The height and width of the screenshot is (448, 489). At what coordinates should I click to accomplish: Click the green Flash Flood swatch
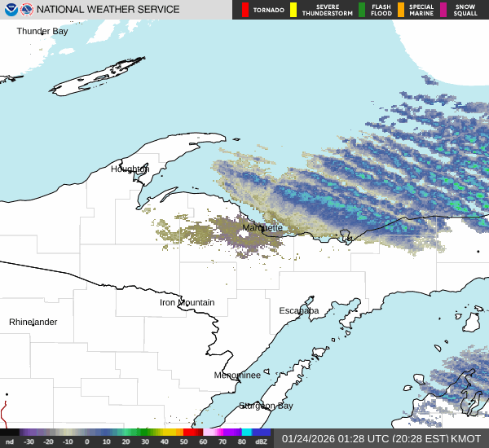point(362,10)
